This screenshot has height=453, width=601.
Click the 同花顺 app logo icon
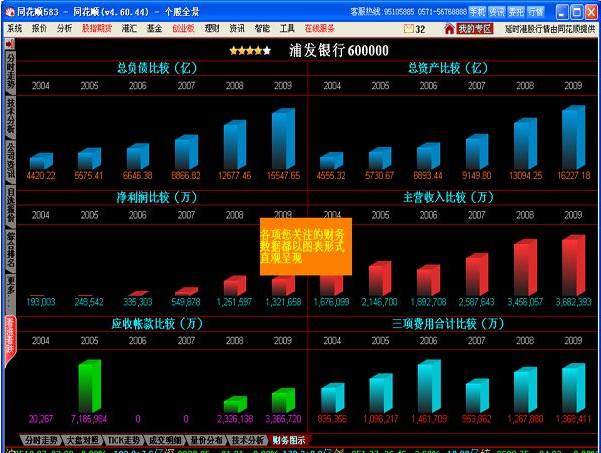[10, 12]
